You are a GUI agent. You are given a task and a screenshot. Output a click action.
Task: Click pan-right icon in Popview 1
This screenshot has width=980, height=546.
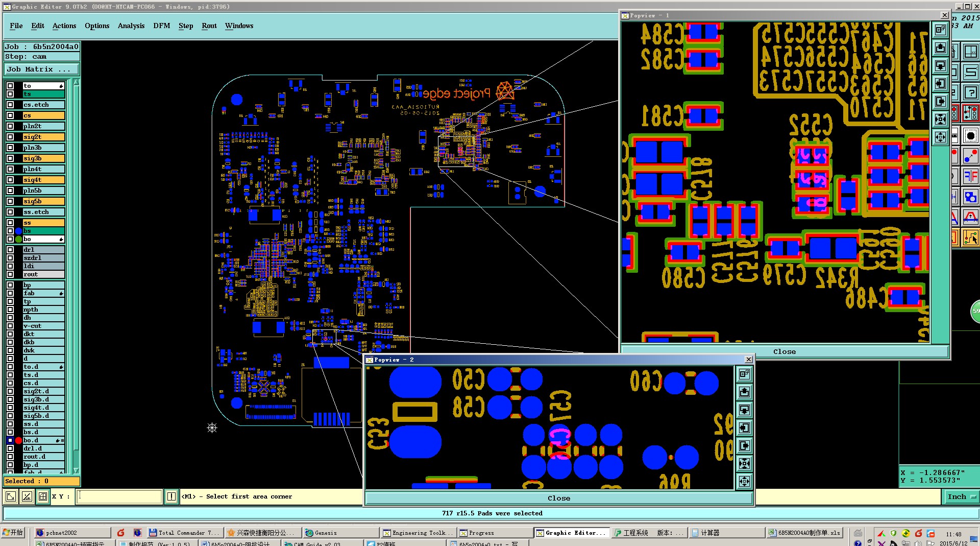[x=940, y=102]
